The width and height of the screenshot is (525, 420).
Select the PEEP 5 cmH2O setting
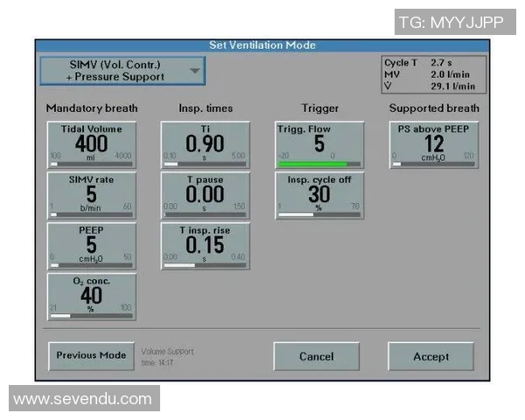coord(91,245)
